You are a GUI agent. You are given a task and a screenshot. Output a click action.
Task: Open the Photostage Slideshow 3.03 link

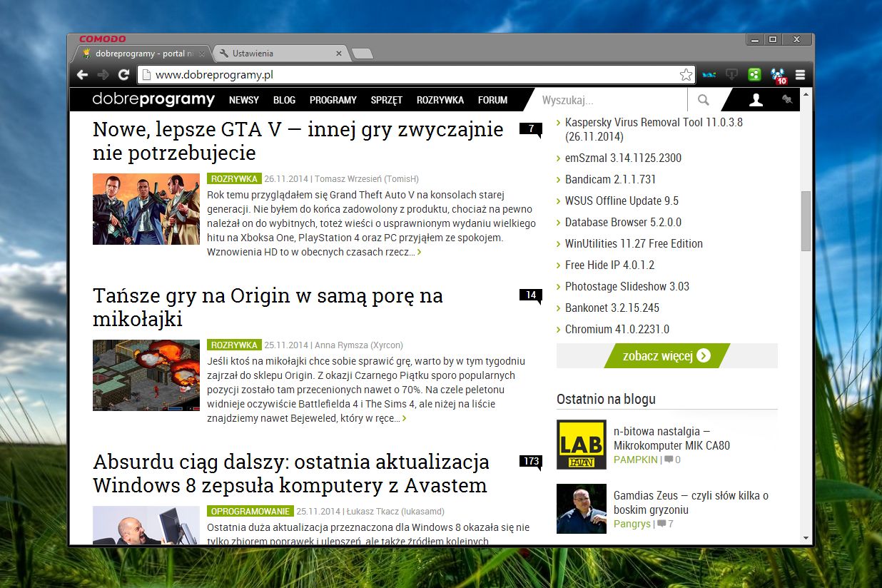point(627,286)
